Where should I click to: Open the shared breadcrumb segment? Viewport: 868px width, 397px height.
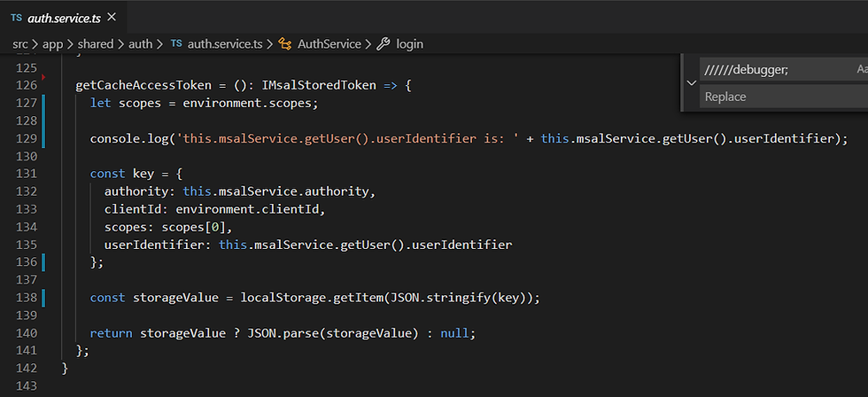tap(96, 43)
